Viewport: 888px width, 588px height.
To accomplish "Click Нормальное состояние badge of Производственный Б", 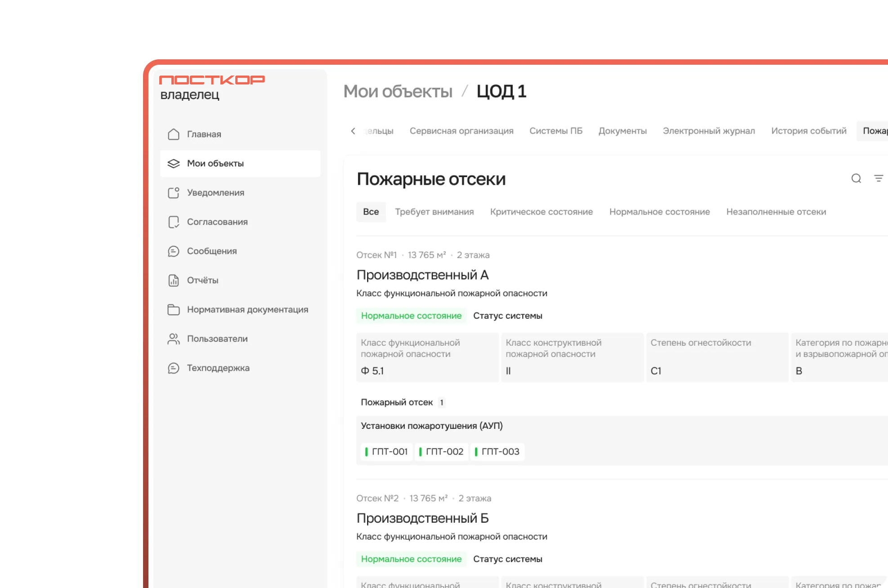I will pos(411,559).
